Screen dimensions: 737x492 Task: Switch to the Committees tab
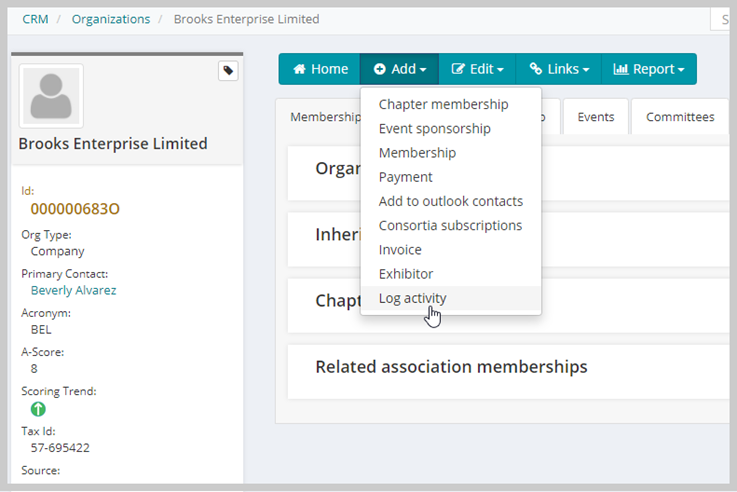pyautogui.click(x=680, y=117)
